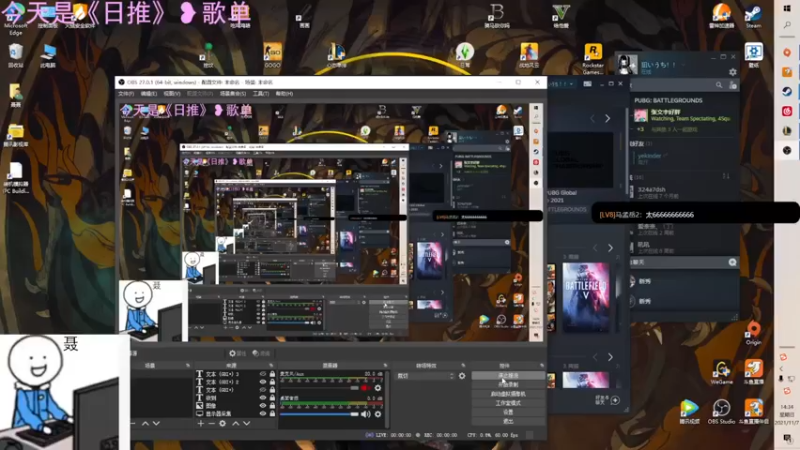Open 文件(F) menu in OBS
The width and height of the screenshot is (800, 450).
[126, 94]
